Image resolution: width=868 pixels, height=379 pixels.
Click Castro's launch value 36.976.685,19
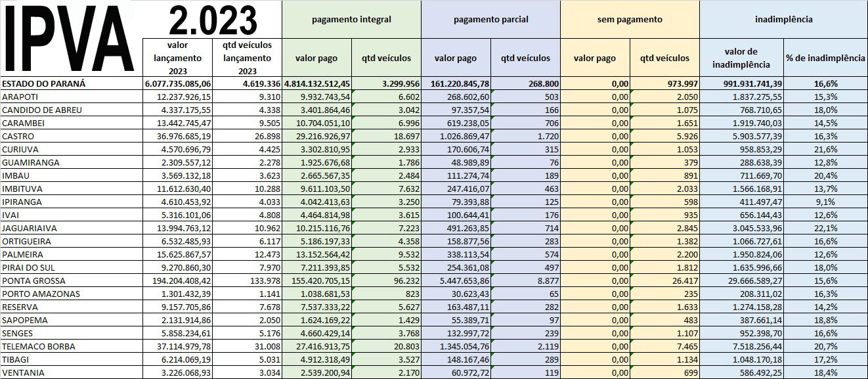[x=177, y=136]
